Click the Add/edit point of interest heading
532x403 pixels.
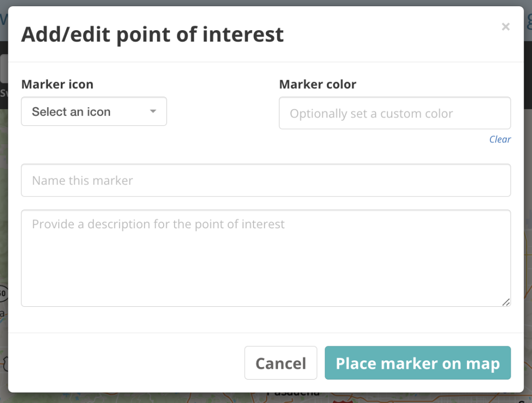pos(152,35)
